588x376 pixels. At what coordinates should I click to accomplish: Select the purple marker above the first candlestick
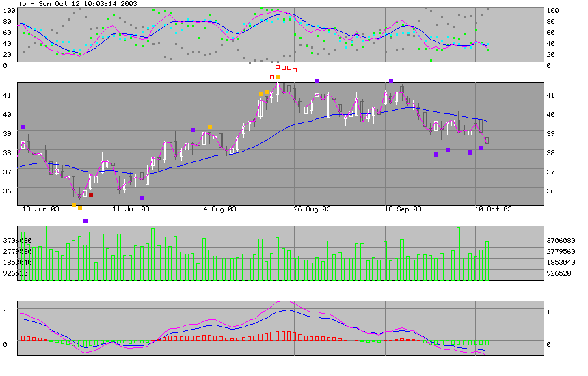pyautogui.click(x=23, y=127)
